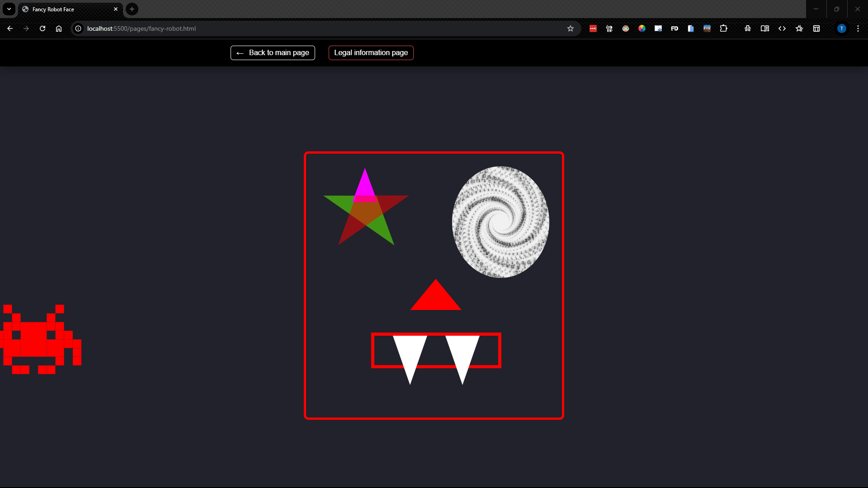Minimize the browser window

816,9
